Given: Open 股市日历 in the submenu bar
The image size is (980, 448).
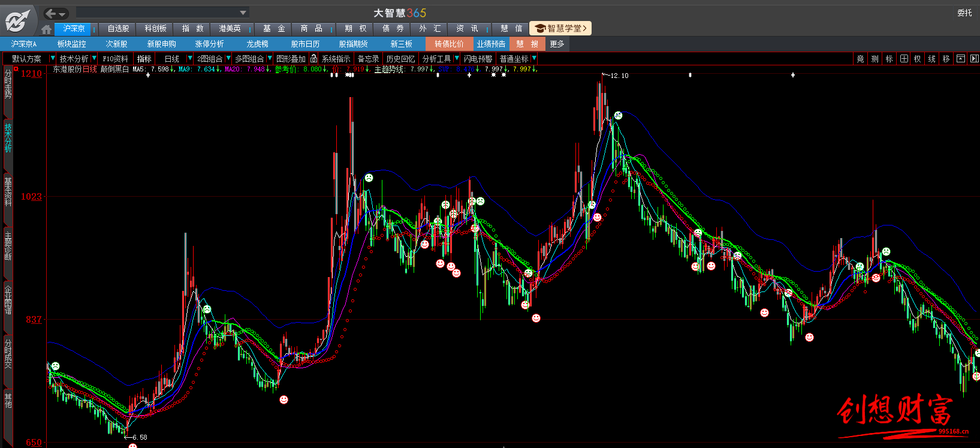Looking at the screenshot, I should pyautogui.click(x=305, y=44).
